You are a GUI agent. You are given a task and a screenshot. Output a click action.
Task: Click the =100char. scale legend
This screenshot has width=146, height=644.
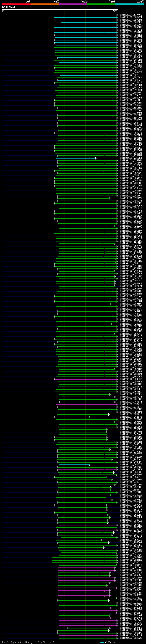point(109,642)
